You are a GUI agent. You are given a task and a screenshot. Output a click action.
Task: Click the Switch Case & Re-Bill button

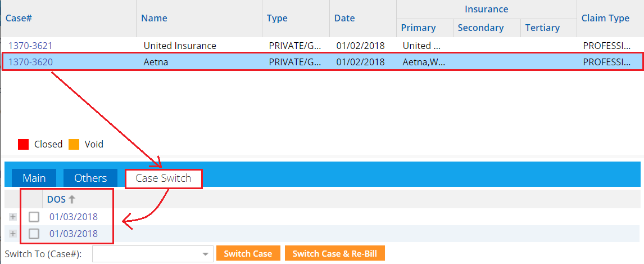pos(334,254)
